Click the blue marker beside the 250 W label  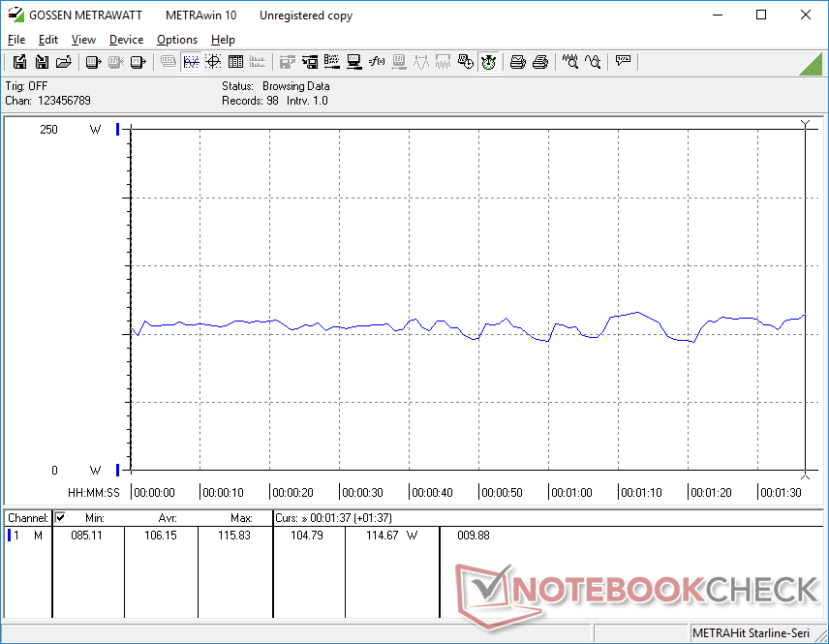117,129
